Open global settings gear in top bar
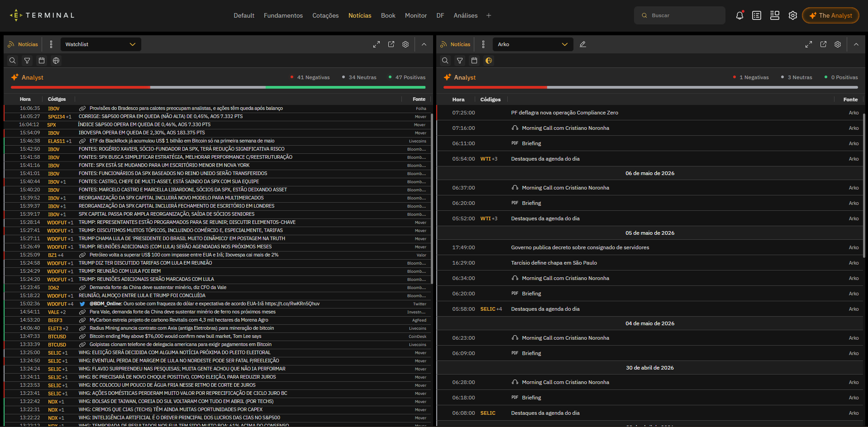This screenshot has width=868, height=427. [793, 15]
